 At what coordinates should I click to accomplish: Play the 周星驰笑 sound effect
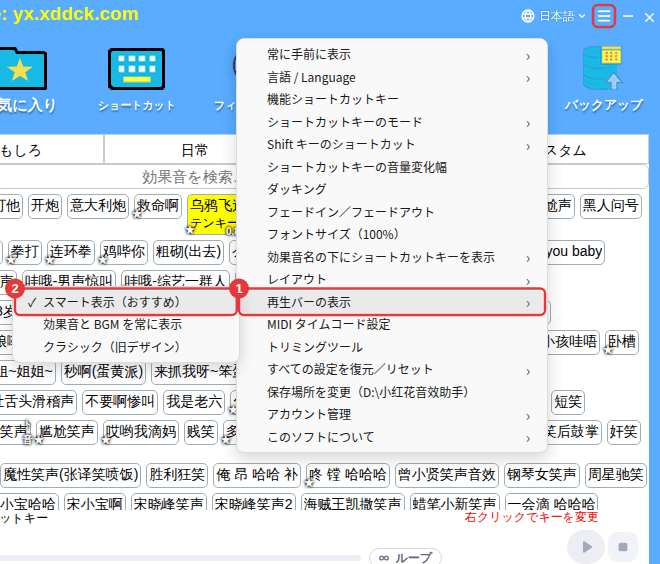tap(616, 475)
